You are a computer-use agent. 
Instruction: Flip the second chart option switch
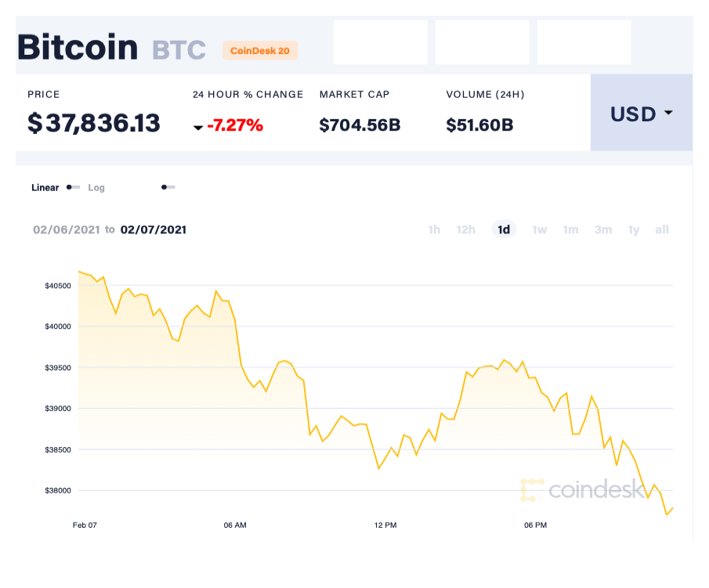coord(168,188)
